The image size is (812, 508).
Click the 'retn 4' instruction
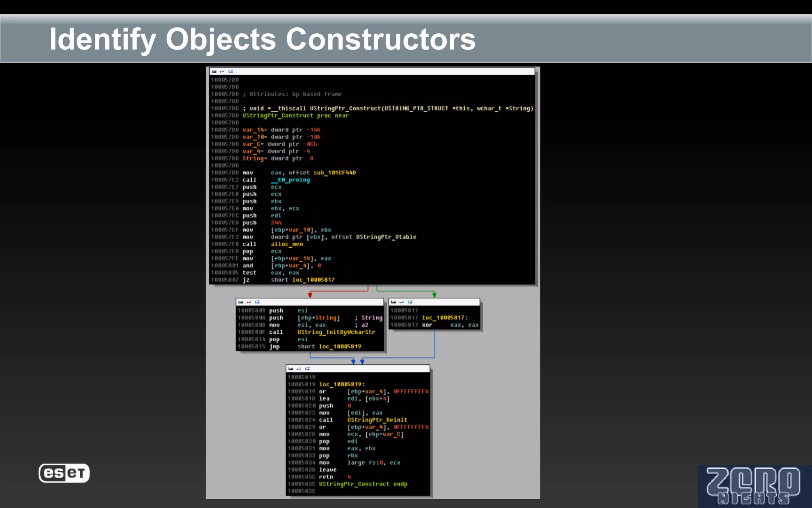(x=335, y=477)
